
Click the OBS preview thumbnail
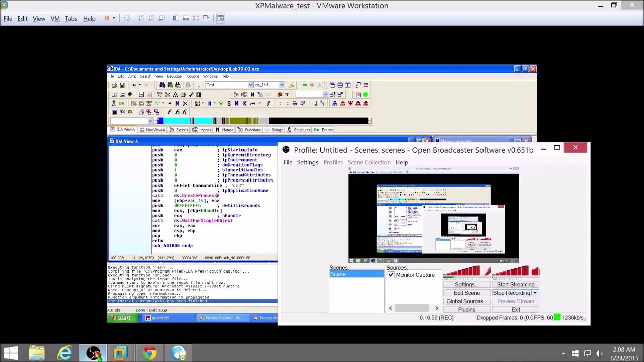[x=433, y=216]
